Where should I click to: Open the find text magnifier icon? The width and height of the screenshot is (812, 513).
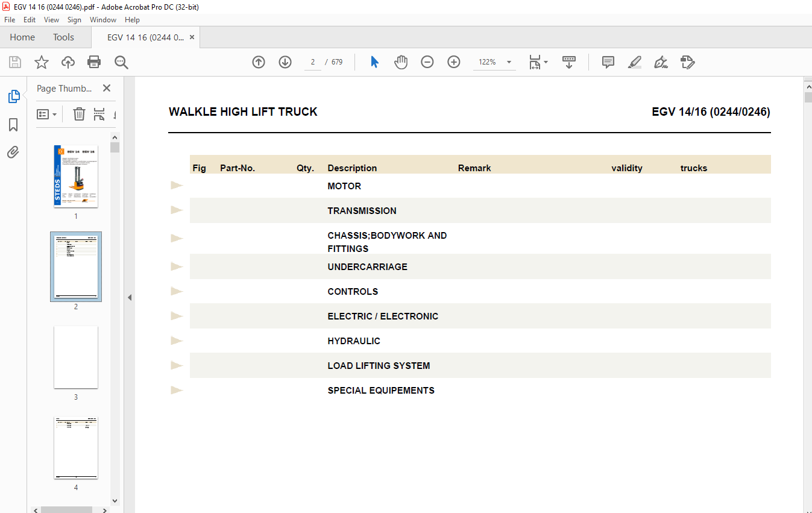pyautogui.click(x=122, y=62)
